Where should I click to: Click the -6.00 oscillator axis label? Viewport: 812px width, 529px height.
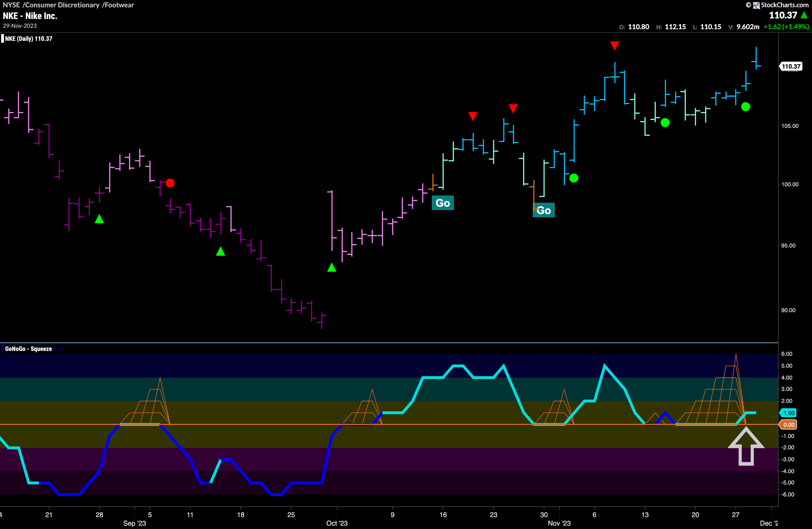(787, 494)
